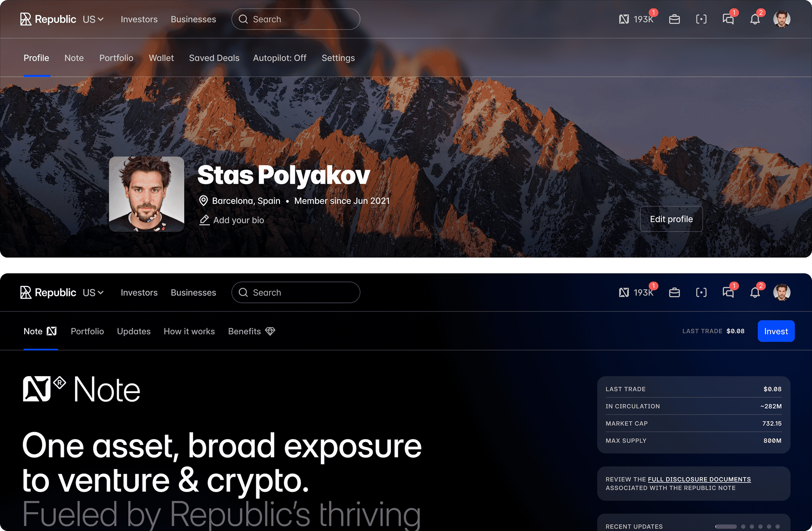Click the Edit profile button
This screenshot has height=531, width=812.
(x=671, y=219)
